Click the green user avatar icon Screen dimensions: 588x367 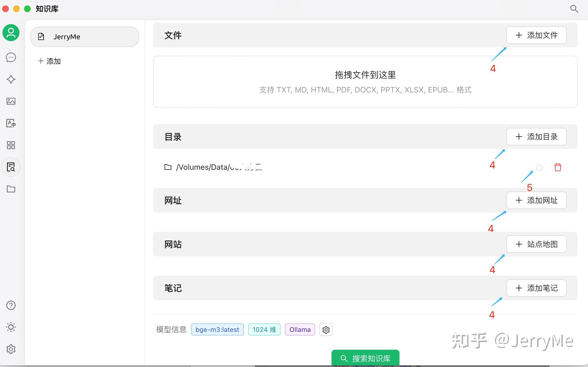(11, 33)
